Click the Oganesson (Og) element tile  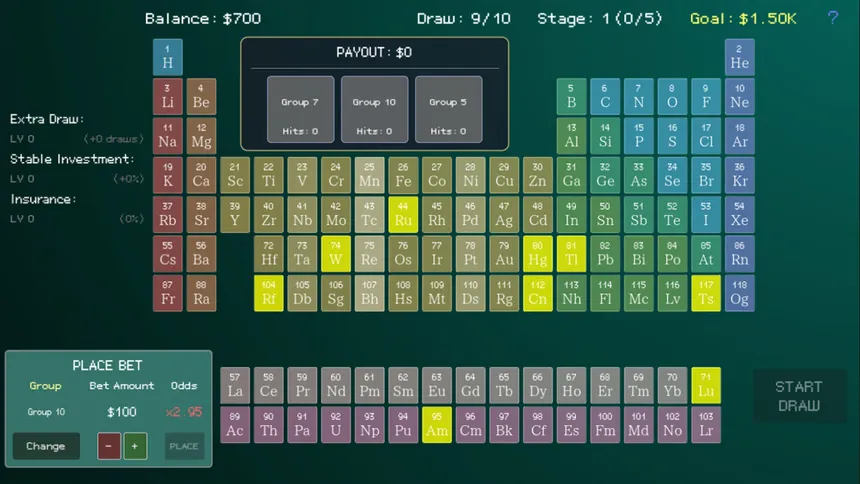739,293
